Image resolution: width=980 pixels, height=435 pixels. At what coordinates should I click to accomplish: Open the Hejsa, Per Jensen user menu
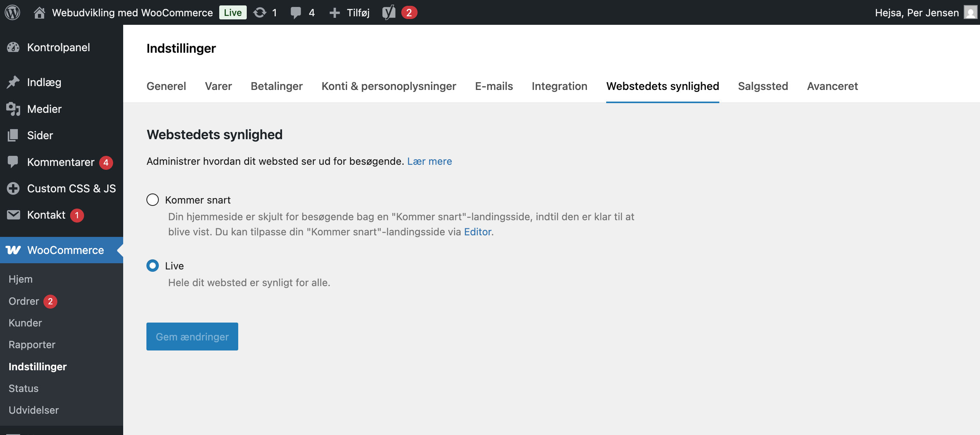(x=916, y=13)
